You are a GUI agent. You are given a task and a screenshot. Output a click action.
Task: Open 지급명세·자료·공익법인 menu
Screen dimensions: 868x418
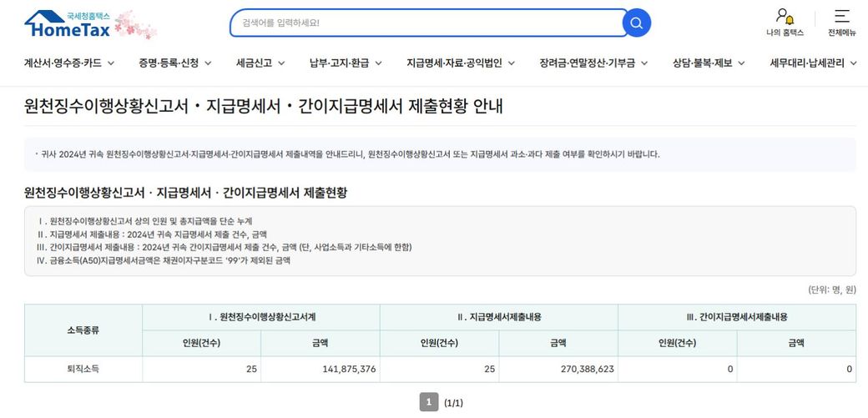coord(461,63)
